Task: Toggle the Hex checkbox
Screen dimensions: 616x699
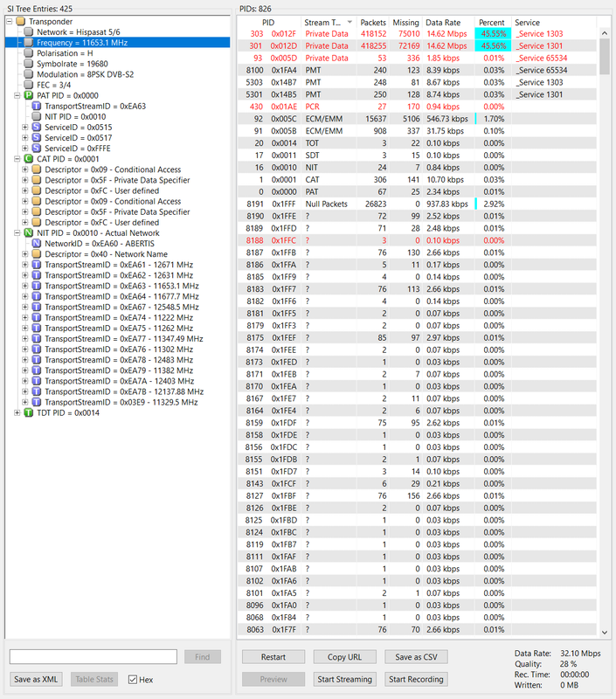Action: [x=133, y=680]
